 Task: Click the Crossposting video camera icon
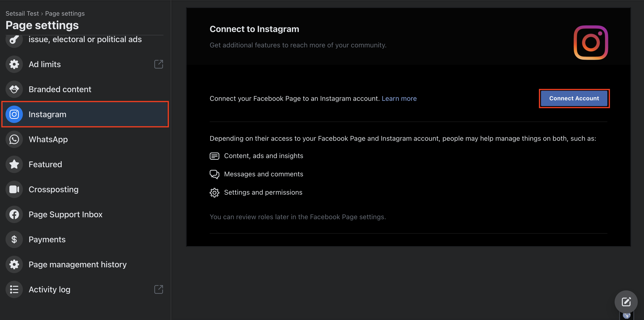pos(14,189)
